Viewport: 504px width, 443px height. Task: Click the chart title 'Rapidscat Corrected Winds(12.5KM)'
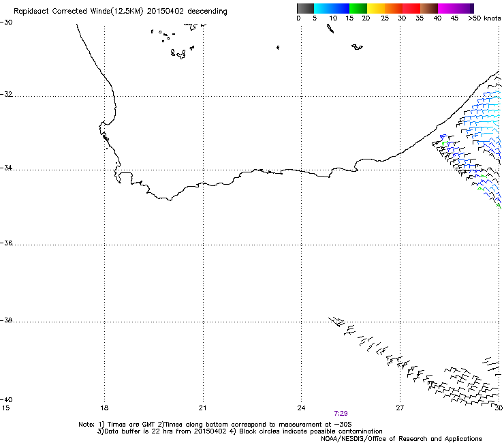pos(78,12)
